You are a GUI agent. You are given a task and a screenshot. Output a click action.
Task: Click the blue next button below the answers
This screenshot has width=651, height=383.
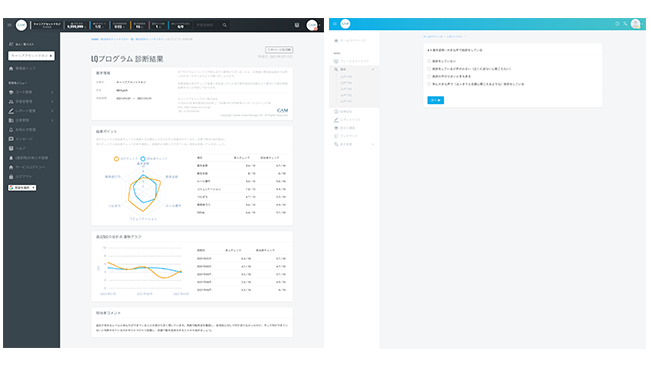click(436, 100)
